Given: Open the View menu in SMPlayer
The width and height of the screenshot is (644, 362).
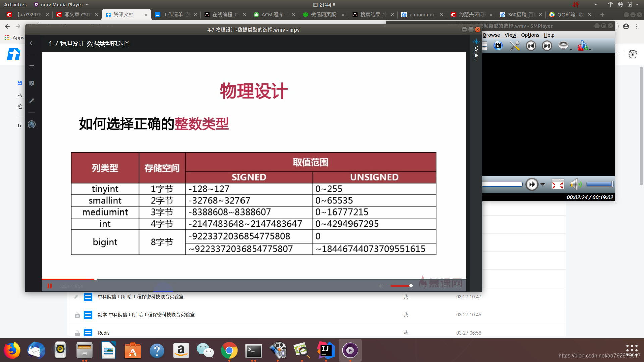Looking at the screenshot, I should [x=510, y=35].
